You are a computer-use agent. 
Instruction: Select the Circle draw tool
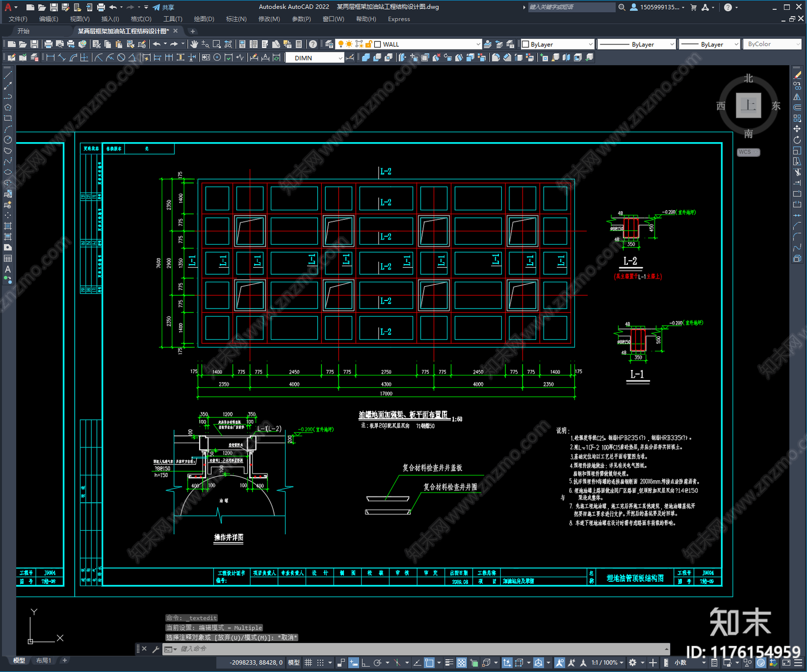(x=8, y=140)
